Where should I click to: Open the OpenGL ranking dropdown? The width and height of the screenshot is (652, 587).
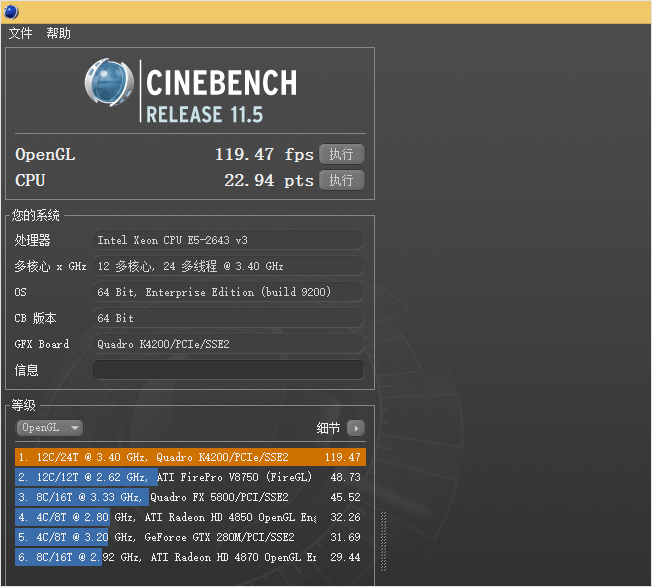point(49,428)
